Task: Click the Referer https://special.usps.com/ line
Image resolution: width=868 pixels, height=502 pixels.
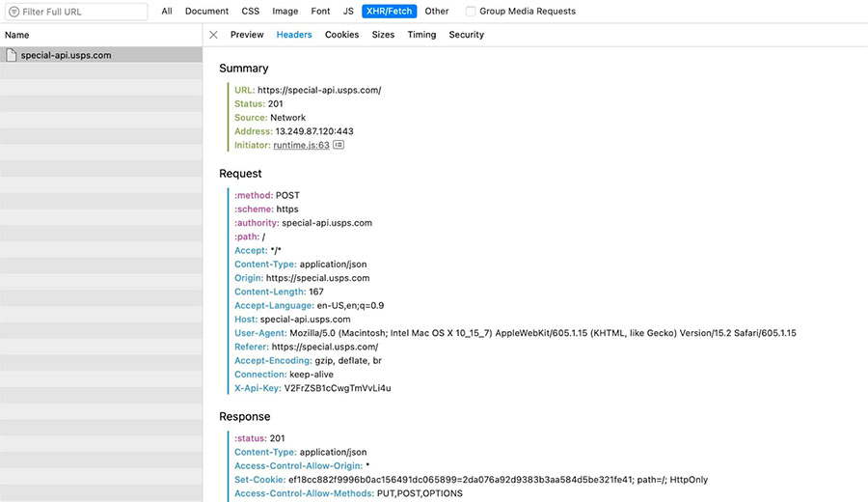Action: pyautogui.click(x=307, y=347)
